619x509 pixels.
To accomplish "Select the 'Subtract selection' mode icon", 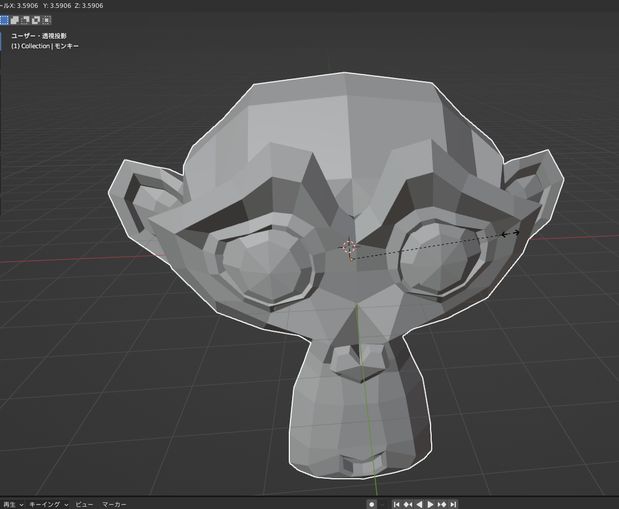I will (25, 20).
